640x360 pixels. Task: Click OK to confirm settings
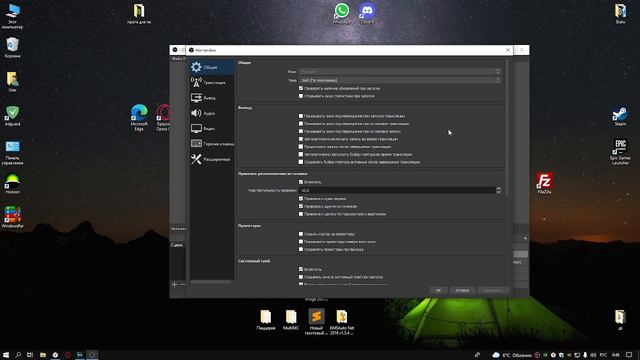438,290
